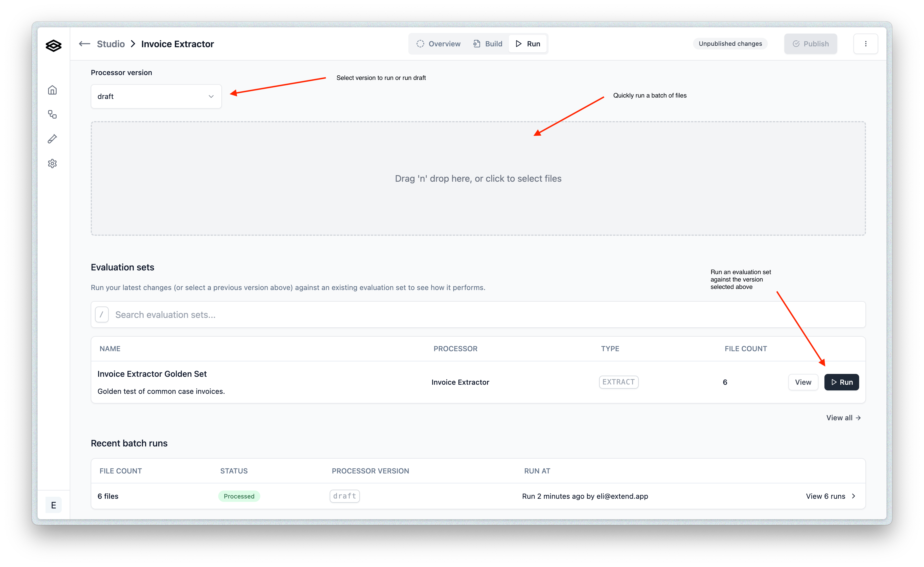Click the Studio breadcrumb link
This screenshot has height=567, width=924.
[x=111, y=44]
